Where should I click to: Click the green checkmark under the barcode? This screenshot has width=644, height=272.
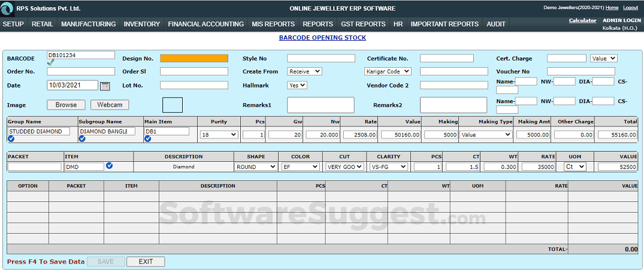[50, 62]
